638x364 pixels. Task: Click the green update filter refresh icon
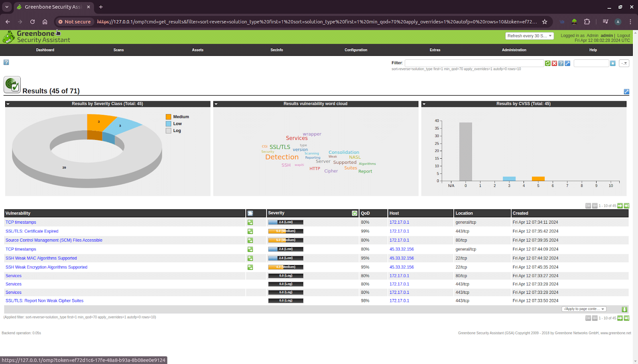(x=547, y=63)
